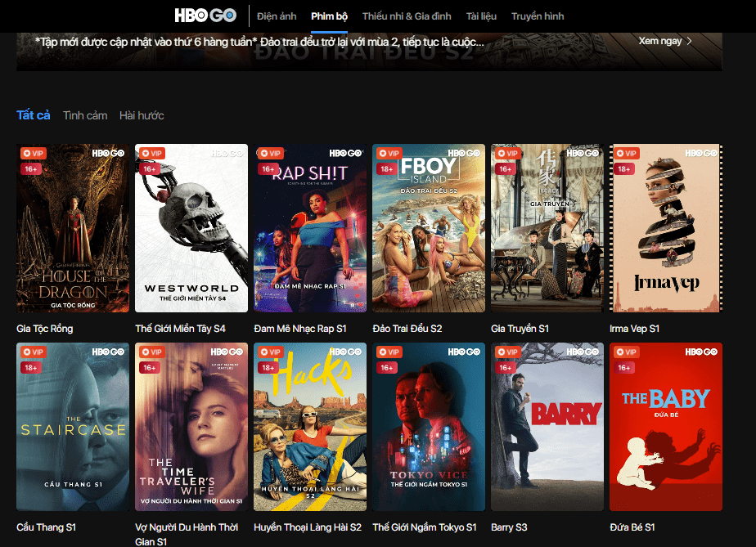Click the 18+ badge on The Staircase poster
Viewport: 756px width, 547px height.
(x=32, y=367)
